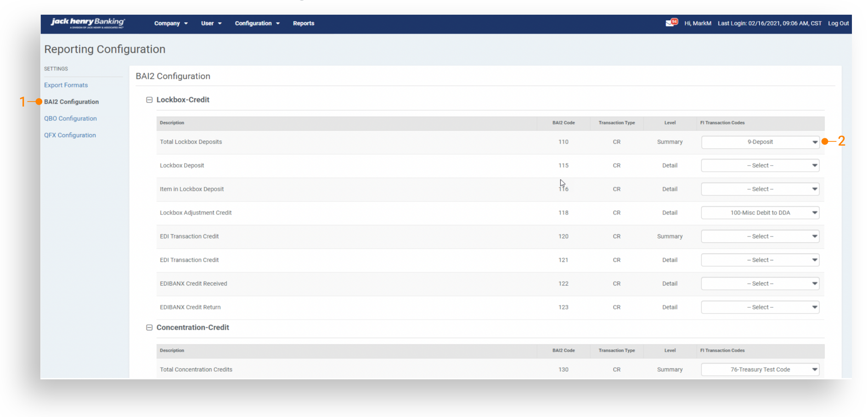Screen dimensions: 868x417
Task: Expand the Configuration menu
Action: click(257, 23)
